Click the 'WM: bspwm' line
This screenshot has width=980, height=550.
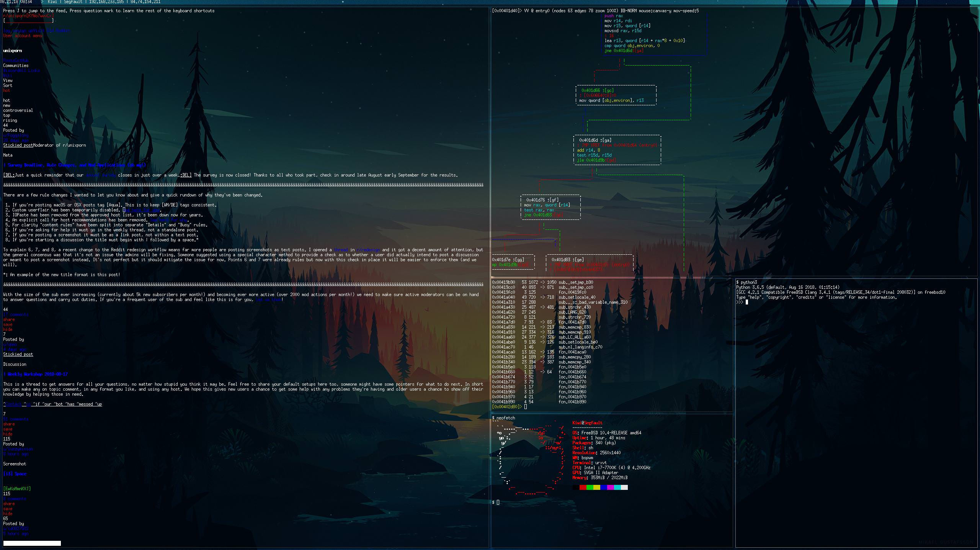tap(583, 458)
